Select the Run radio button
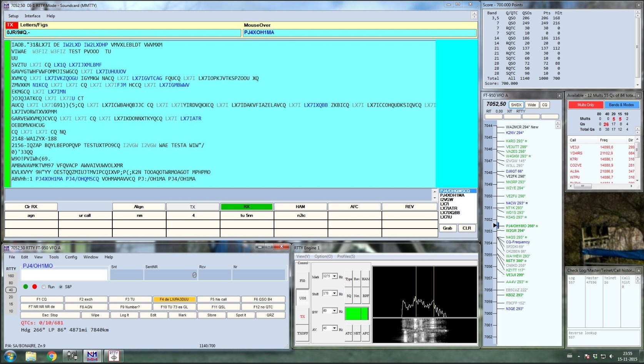644x364 pixels. 44,287
